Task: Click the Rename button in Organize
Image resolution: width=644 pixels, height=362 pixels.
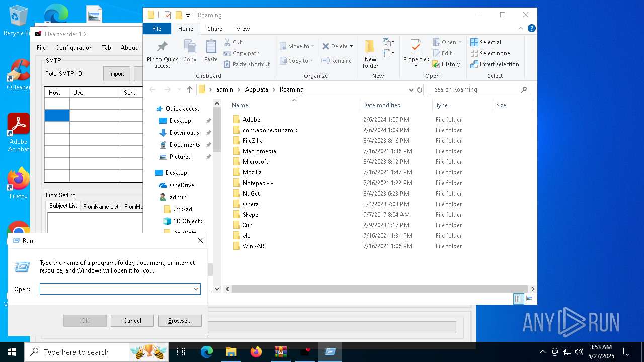Action: tap(337, 61)
